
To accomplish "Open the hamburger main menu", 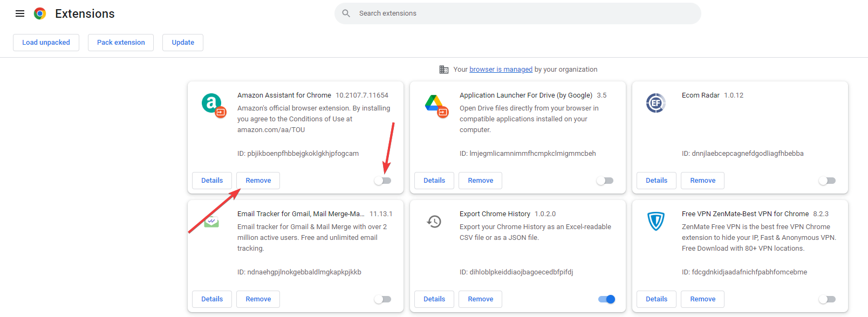I will coord(20,13).
